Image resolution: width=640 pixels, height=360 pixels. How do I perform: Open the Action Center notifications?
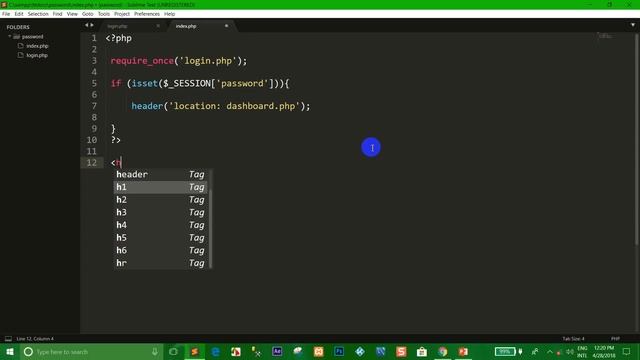click(627, 352)
